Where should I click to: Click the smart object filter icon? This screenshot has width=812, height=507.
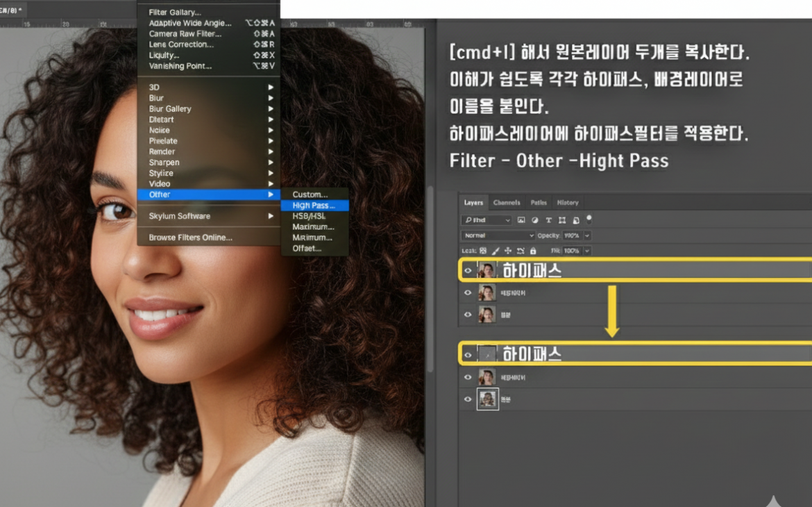point(576,220)
